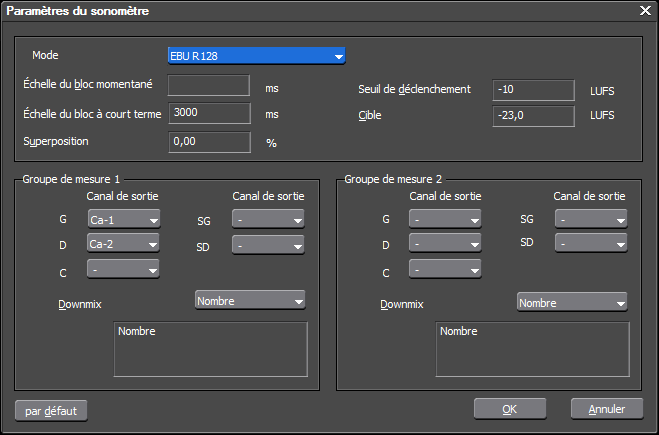
Task: Click the par défaut button
Action: pyautogui.click(x=51, y=411)
